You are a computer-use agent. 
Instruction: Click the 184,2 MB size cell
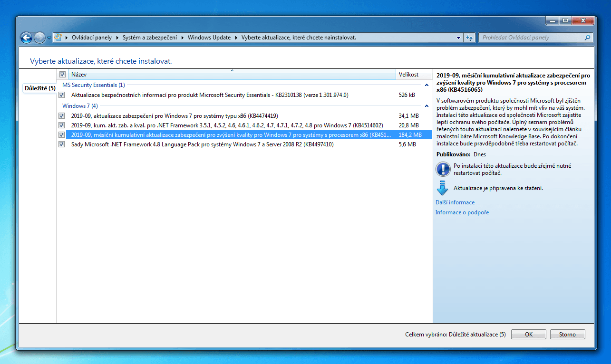coord(410,135)
